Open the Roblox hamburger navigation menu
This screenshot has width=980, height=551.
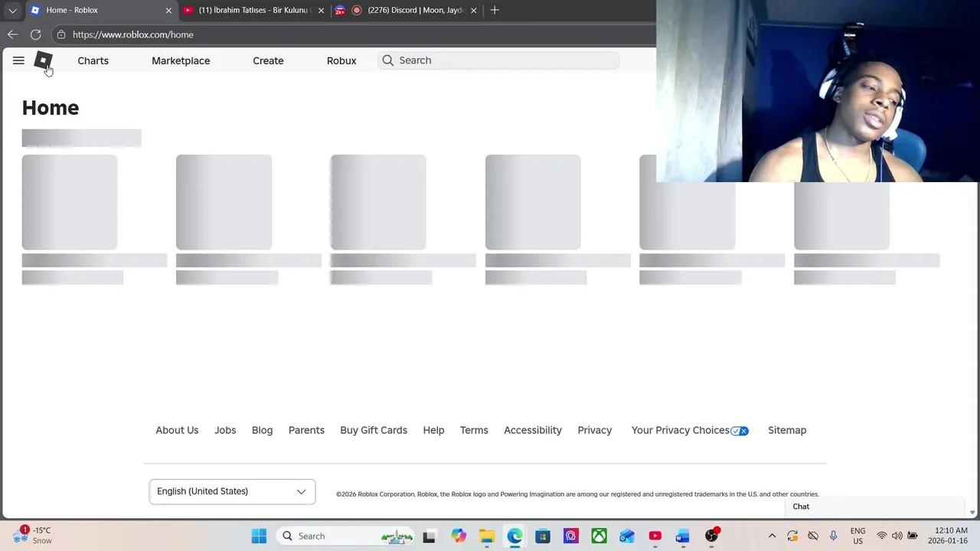(x=18, y=60)
